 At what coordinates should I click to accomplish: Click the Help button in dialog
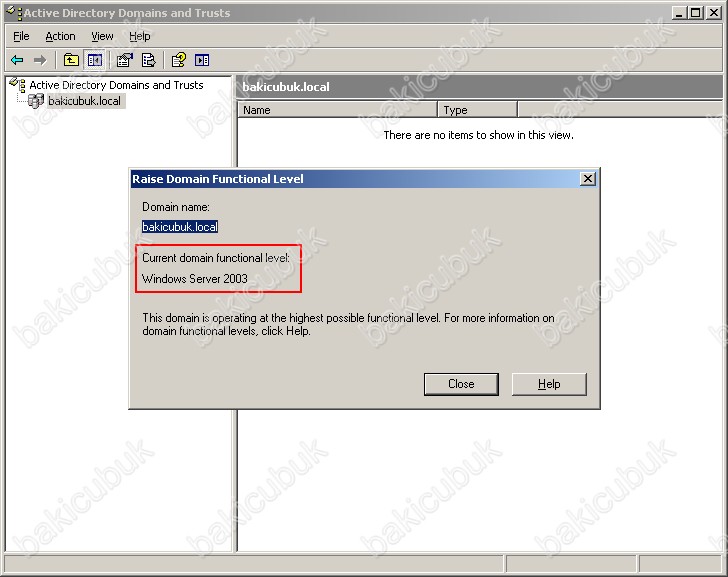pos(549,384)
